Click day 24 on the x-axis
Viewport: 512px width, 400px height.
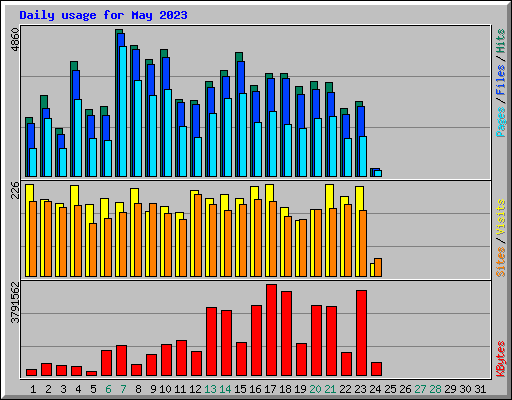pos(375,389)
